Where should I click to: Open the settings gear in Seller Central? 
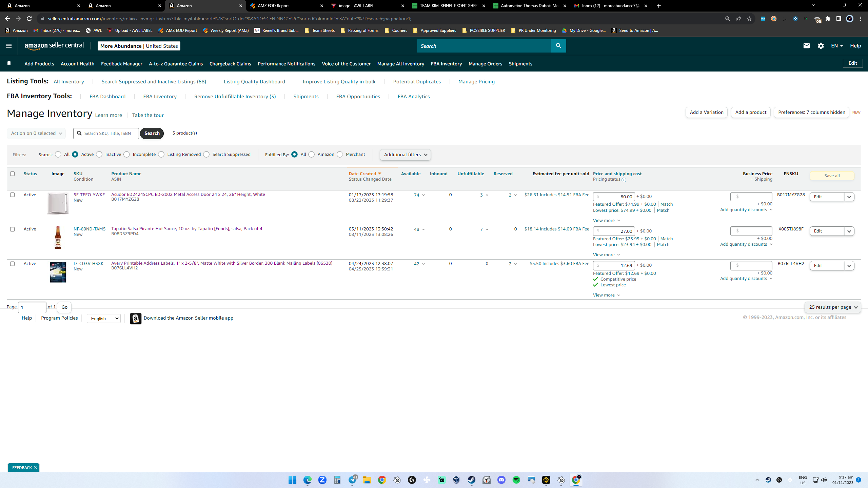pyautogui.click(x=821, y=46)
